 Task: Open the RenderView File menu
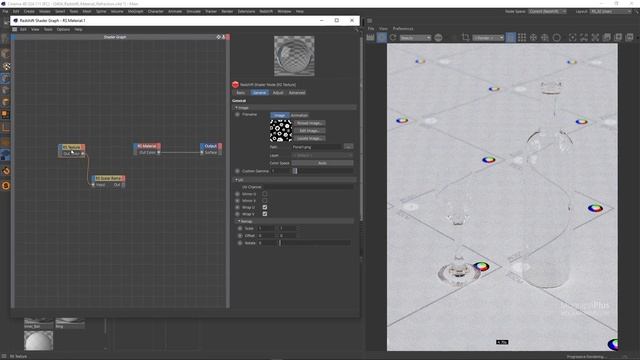pos(371,29)
